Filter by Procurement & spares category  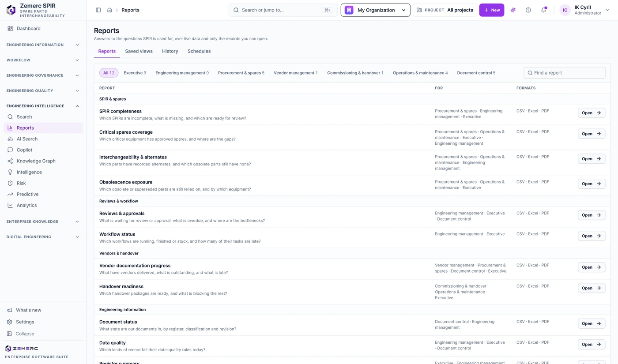[241, 73]
